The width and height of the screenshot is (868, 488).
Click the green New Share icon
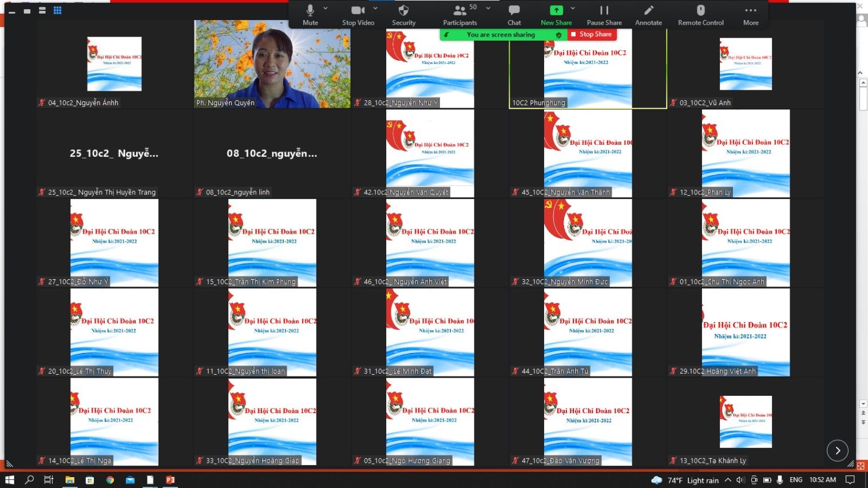[x=556, y=10]
